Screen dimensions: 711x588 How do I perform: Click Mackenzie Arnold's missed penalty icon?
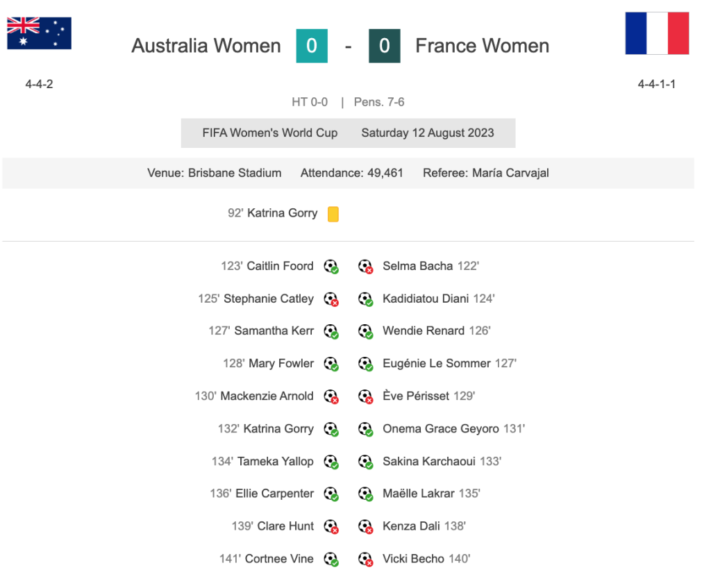(x=331, y=396)
